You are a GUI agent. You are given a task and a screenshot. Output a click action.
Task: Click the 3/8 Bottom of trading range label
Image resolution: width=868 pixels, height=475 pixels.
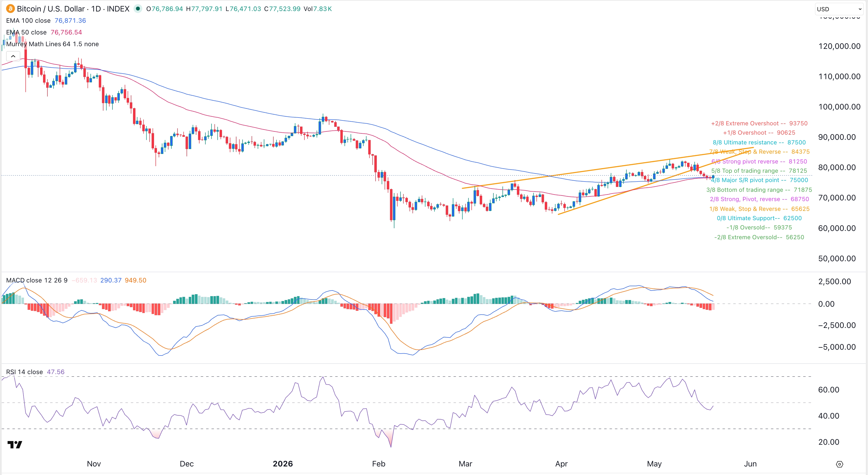759,190
